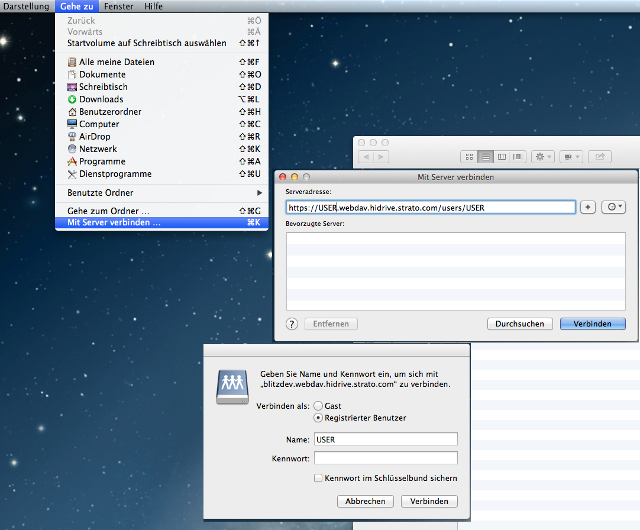Open the Hilfe menu
Screen dimensions: 640x530
[153, 6]
